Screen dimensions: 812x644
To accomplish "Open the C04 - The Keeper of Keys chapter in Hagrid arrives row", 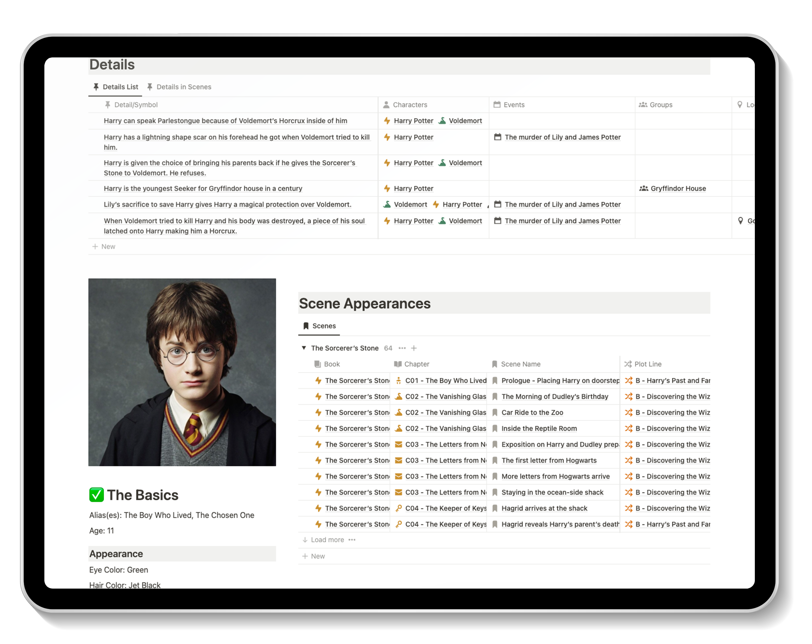I will point(445,508).
